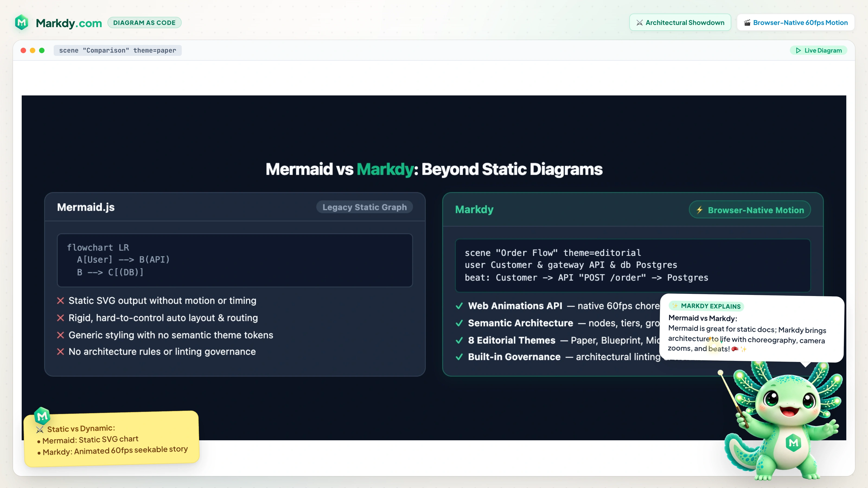Image resolution: width=868 pixels, height=488 pixels.
Task: Click the crossed swords icon in Architectural Showdown
Action: (639, 23)
